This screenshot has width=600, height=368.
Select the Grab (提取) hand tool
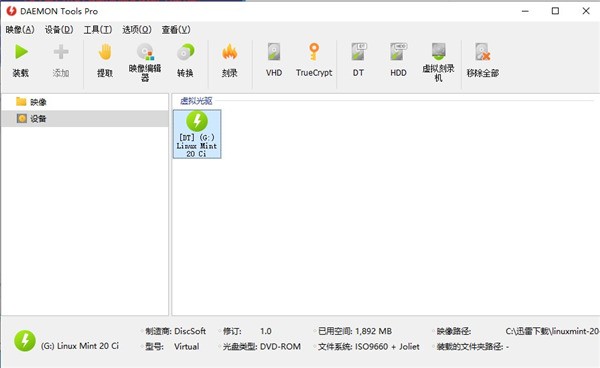[x=105, y=52]
